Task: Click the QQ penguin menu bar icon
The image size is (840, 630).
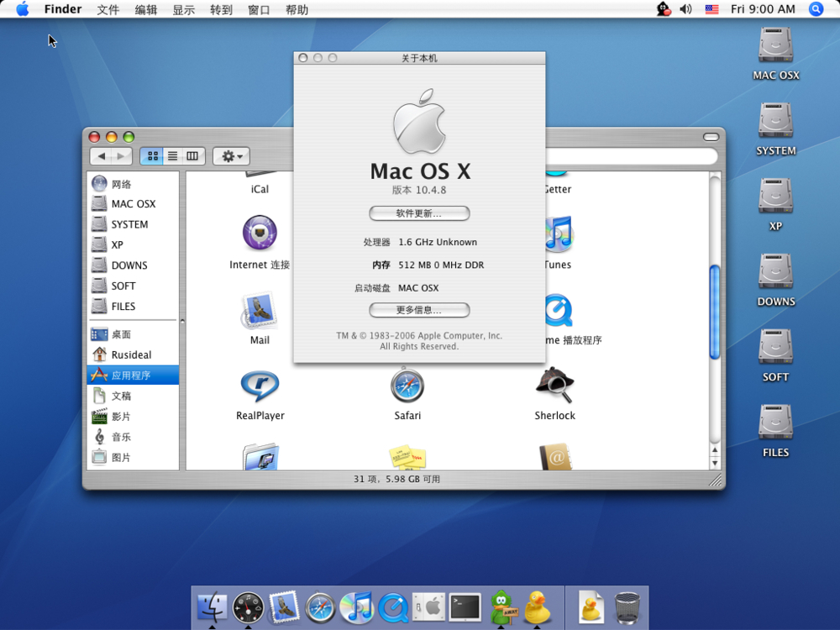Action: pos(664,9)
